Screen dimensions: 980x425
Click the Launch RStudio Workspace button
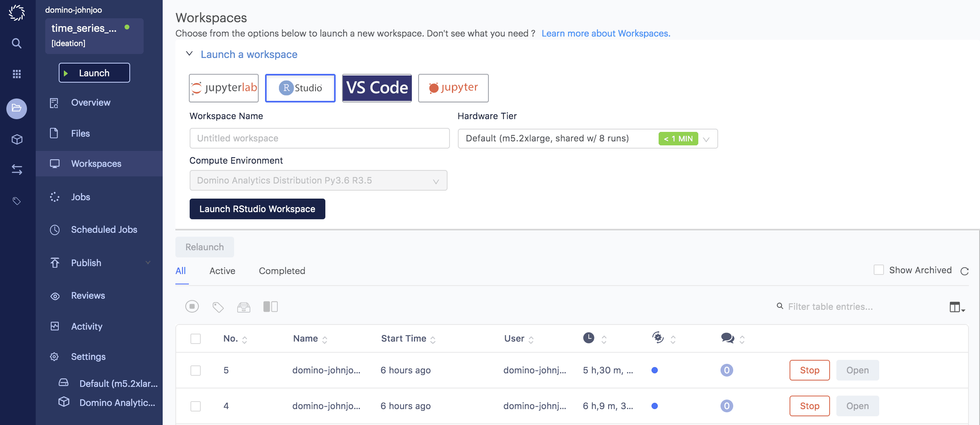tap(257, 209)
